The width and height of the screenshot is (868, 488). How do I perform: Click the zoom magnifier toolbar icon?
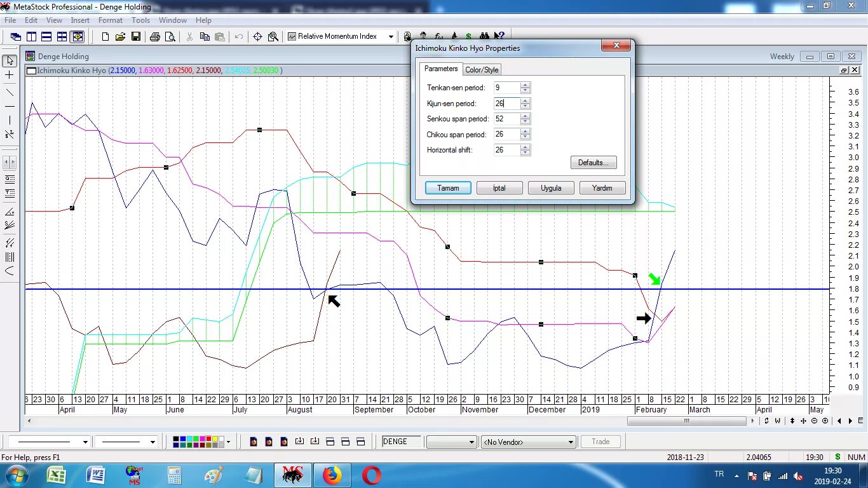tap(273, 37)
